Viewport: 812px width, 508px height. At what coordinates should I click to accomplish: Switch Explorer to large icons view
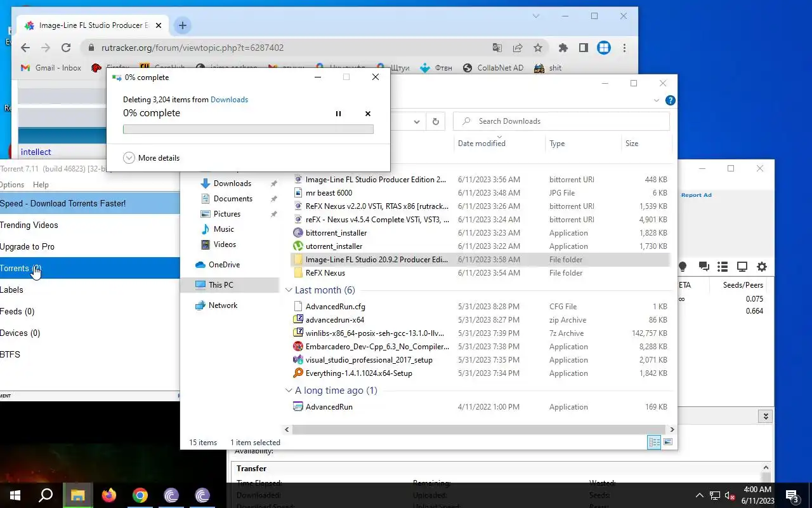pos(667,443)
